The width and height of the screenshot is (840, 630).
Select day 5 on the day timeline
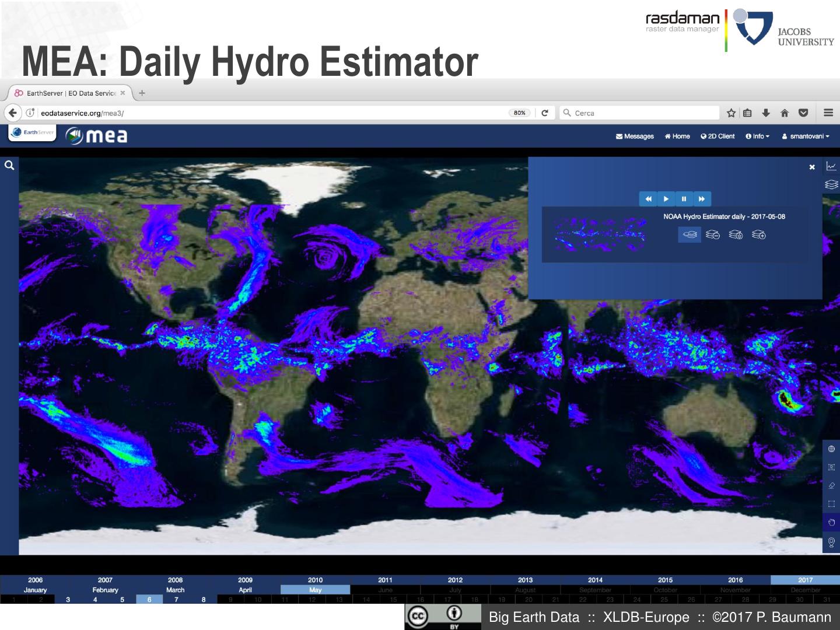point(122,599)
